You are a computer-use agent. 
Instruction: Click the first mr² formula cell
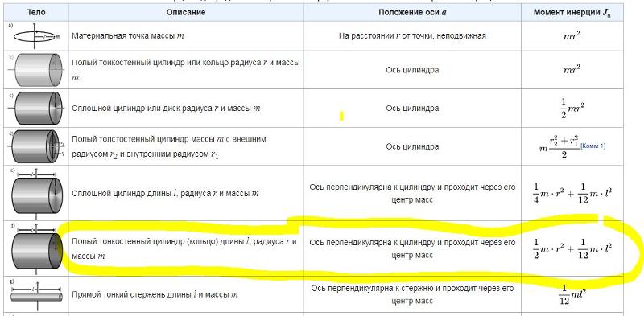tap(572, 35)
